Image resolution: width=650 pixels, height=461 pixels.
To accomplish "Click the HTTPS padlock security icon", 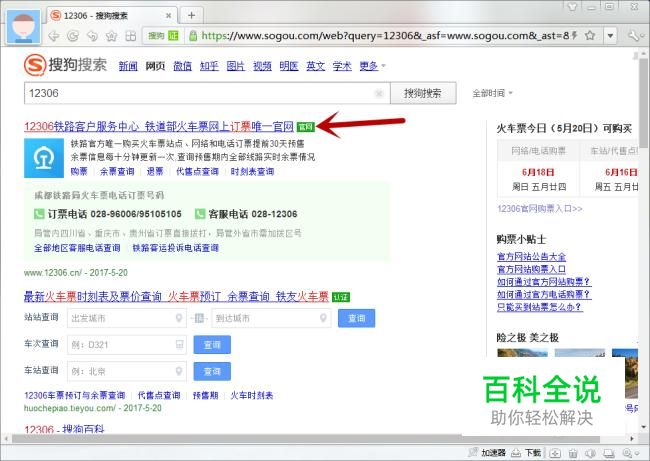I will (193, 36).
